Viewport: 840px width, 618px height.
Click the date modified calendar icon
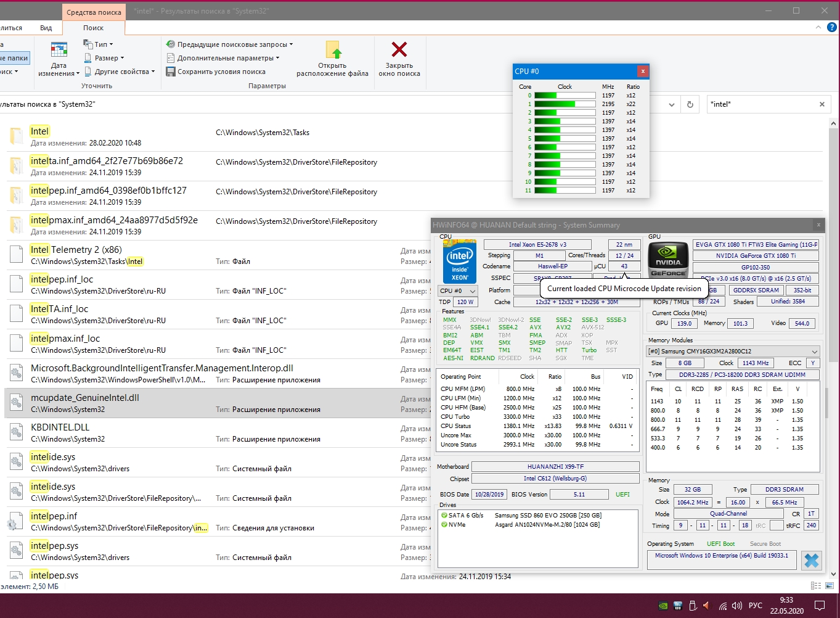tap(59, 50)
